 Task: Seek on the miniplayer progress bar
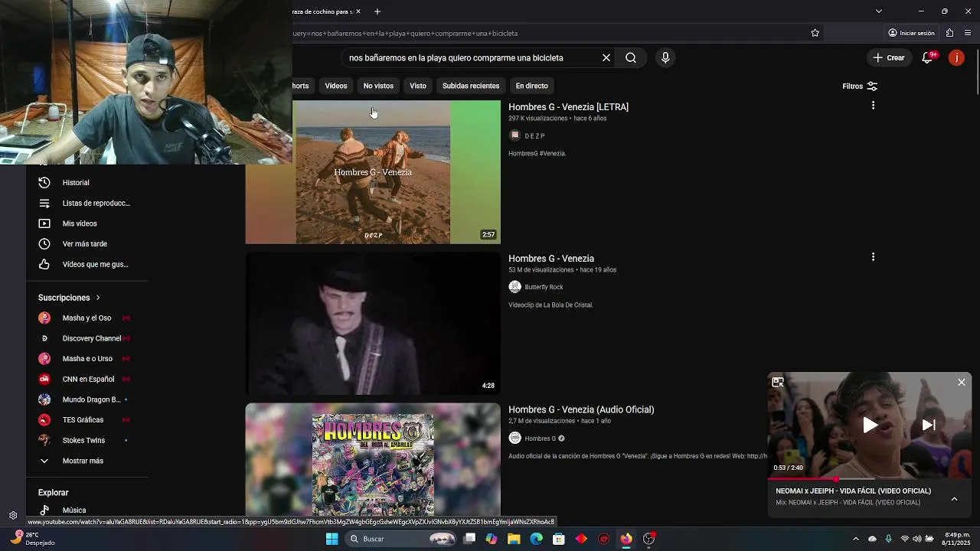pos(870,479)
